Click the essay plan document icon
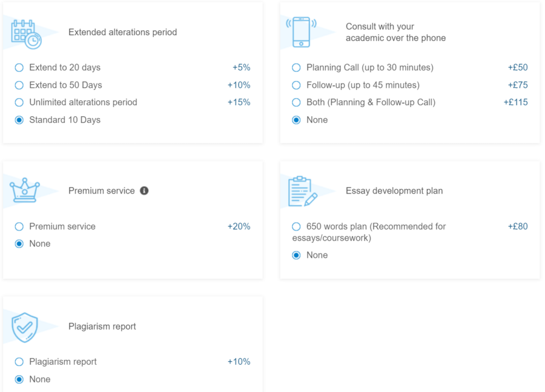The width and height of the screenshot is (545, 392). [x=302, y=191]
